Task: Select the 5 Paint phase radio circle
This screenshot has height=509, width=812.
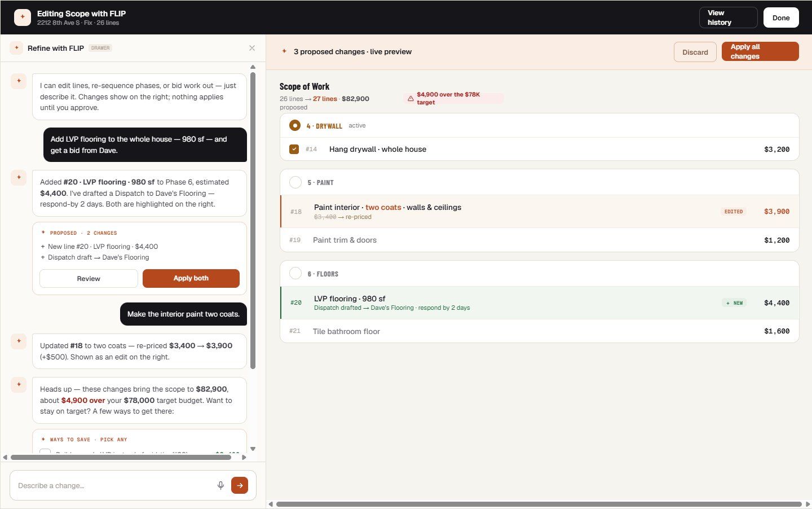Action: point(295,182)
